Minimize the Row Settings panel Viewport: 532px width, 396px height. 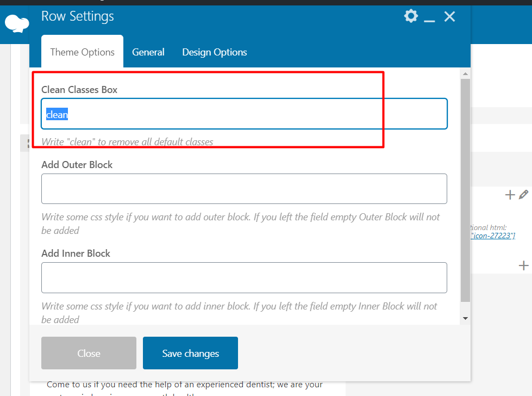point(429,18)
